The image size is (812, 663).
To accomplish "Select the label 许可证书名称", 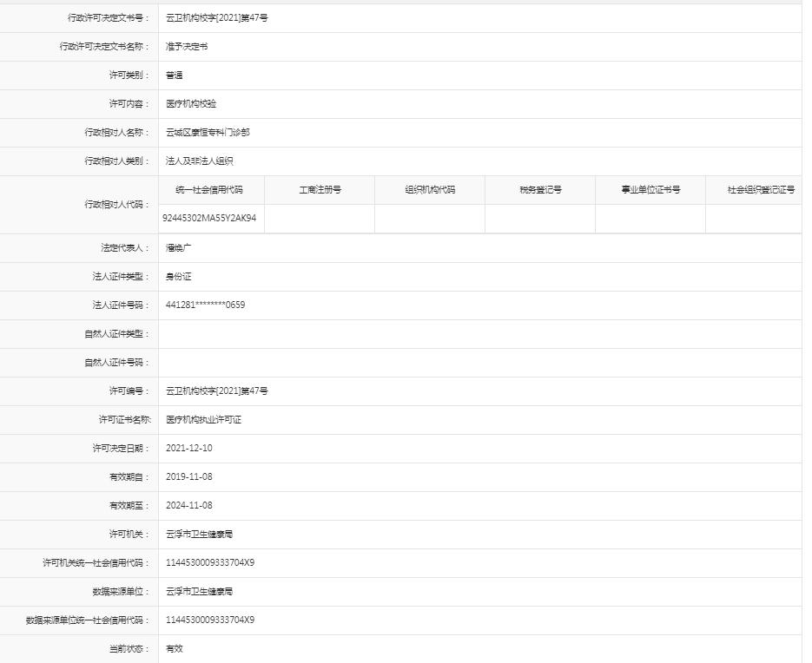I will (x=125, y=420).
